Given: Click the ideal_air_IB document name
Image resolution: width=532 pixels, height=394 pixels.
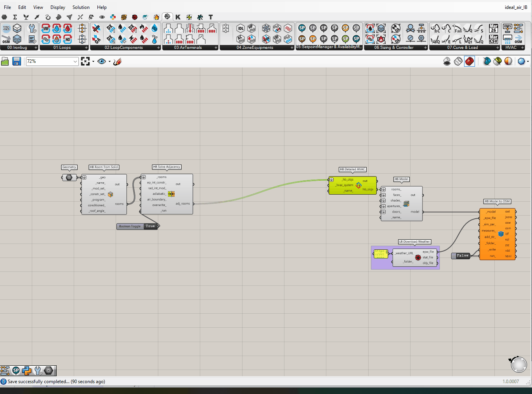Looking at the screenshot, I should [x=516, y=7].
